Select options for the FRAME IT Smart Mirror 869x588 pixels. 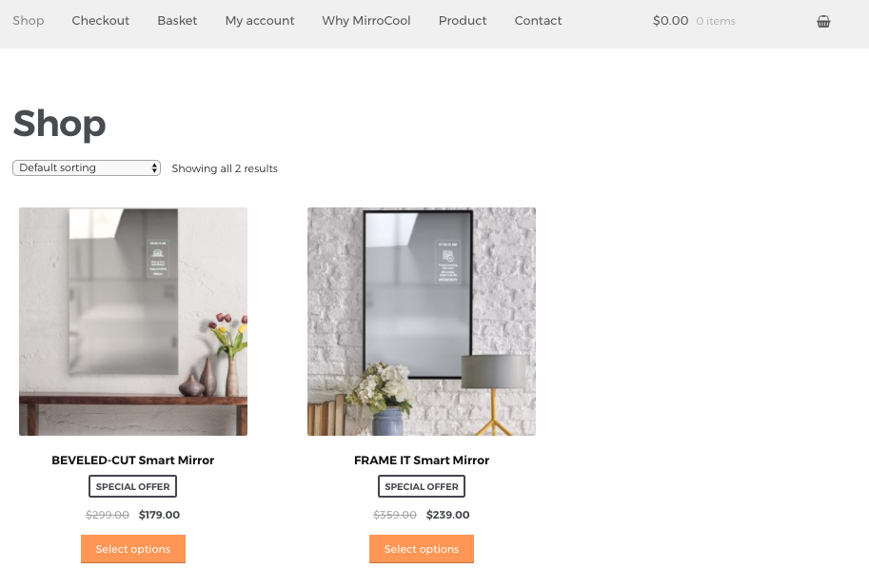click(422, 549)
